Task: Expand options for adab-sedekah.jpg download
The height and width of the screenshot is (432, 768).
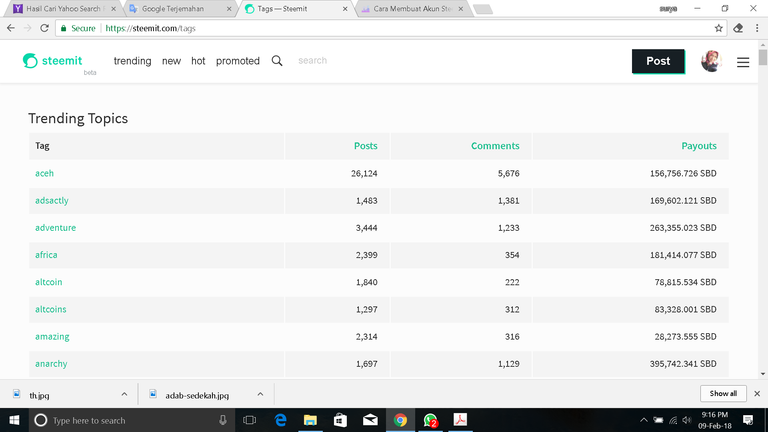Action: 260,394
